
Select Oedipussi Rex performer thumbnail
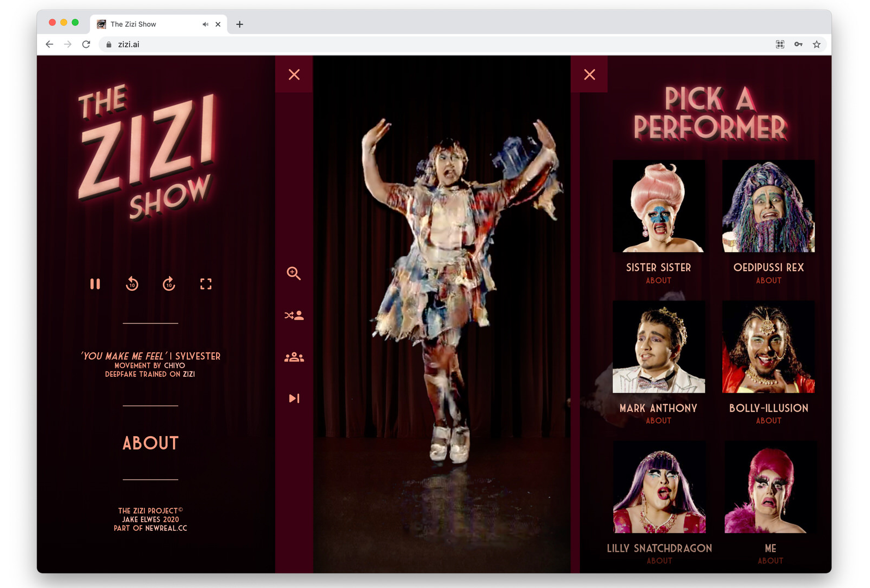pyautogui.click(x=769, y=206)
